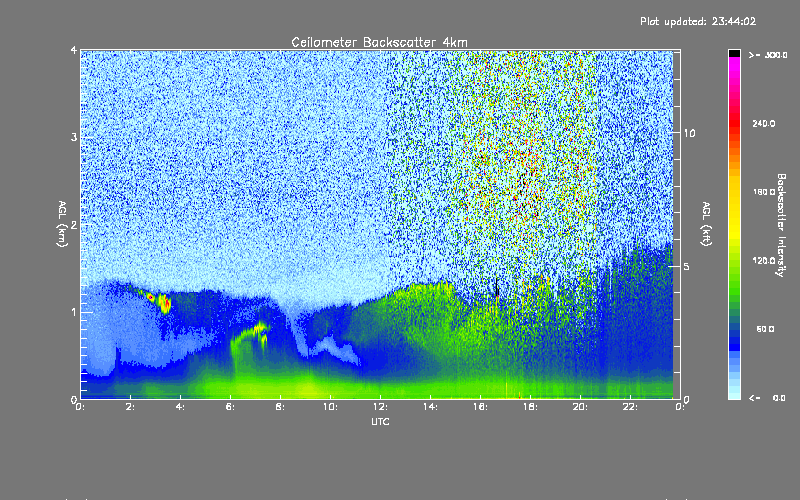
Task: Click the '20:' hour label on time axis
Action: (580, 407)
